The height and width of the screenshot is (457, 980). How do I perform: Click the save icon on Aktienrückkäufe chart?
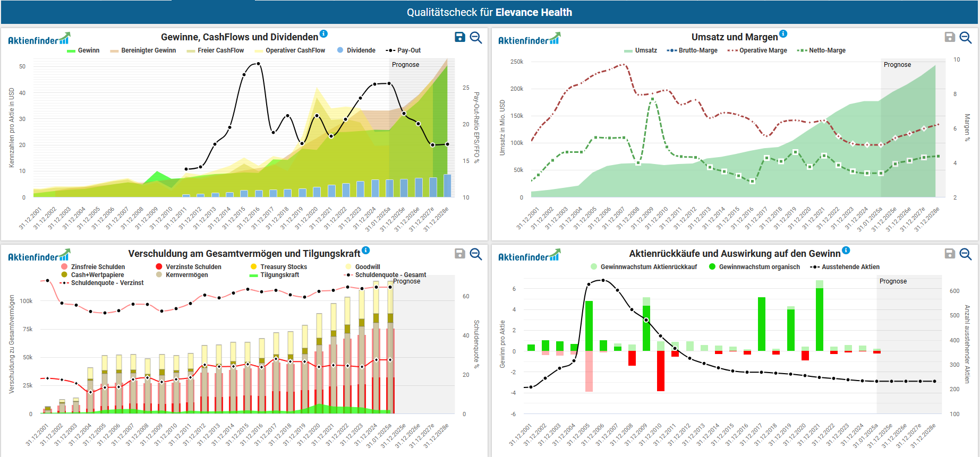click(x=950, y=254)
